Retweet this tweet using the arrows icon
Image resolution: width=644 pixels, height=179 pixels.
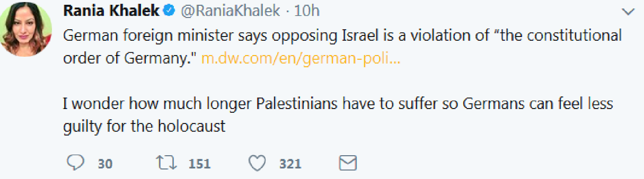coord(166,163)
